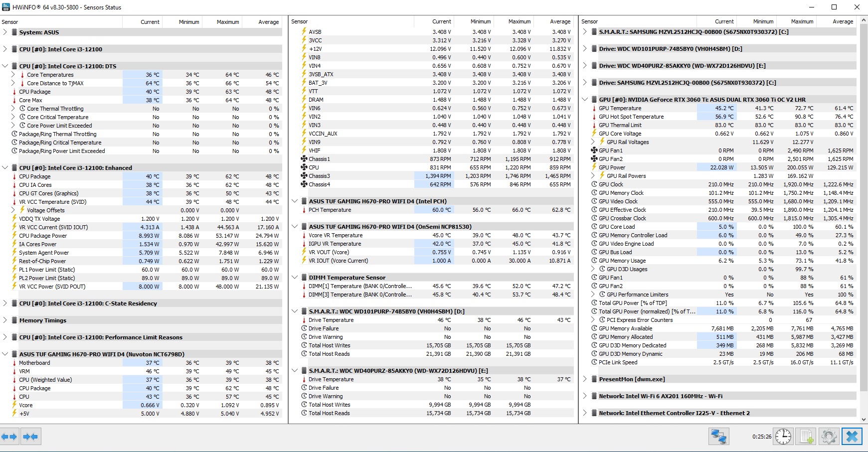868x452 pixels.
Task: Click the Sensor column header in left panel
Action: pos(61,22)
